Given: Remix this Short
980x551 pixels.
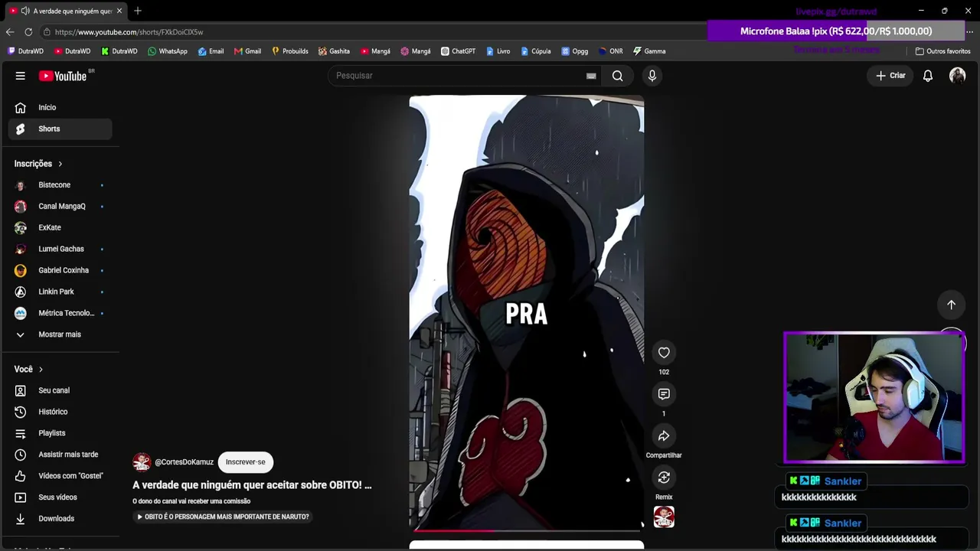Looking at the screenshot, I should [x=664, y=478].
